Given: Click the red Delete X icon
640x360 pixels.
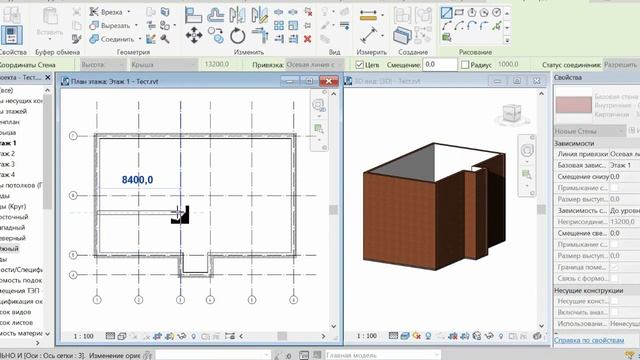Looking at the screenshot, I should [x=307, y=39].
